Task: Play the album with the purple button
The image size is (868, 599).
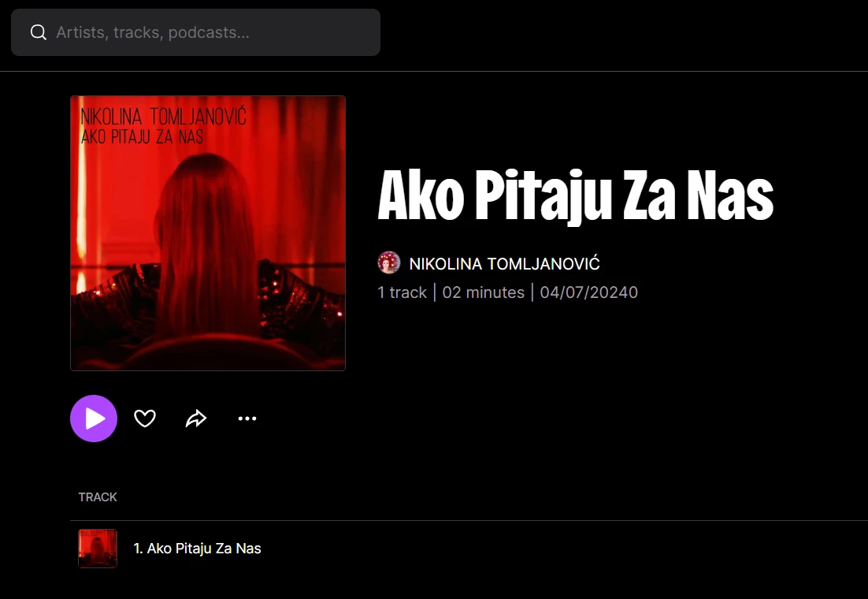Action: click(94, 419)
